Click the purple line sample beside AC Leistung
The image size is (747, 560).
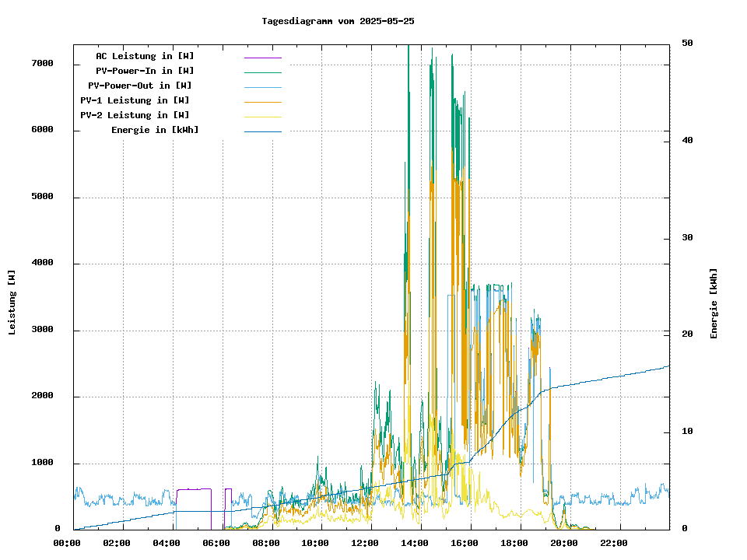click(x=262, y=58)
